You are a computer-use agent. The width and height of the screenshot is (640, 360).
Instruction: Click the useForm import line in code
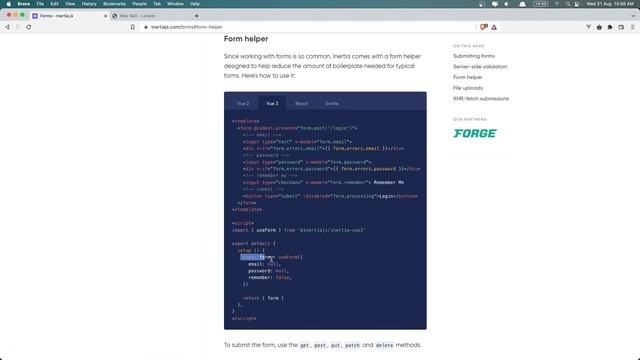tap(298, 230)
